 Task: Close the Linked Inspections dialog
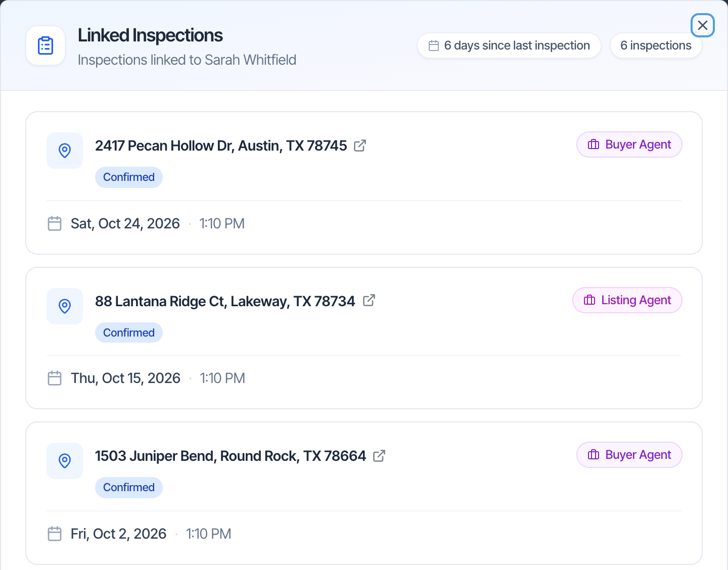pyautogui.click(x=703, y=25)
